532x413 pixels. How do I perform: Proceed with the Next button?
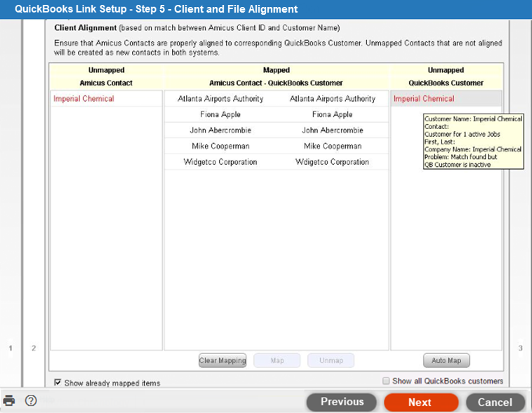(x=421, y=402)
